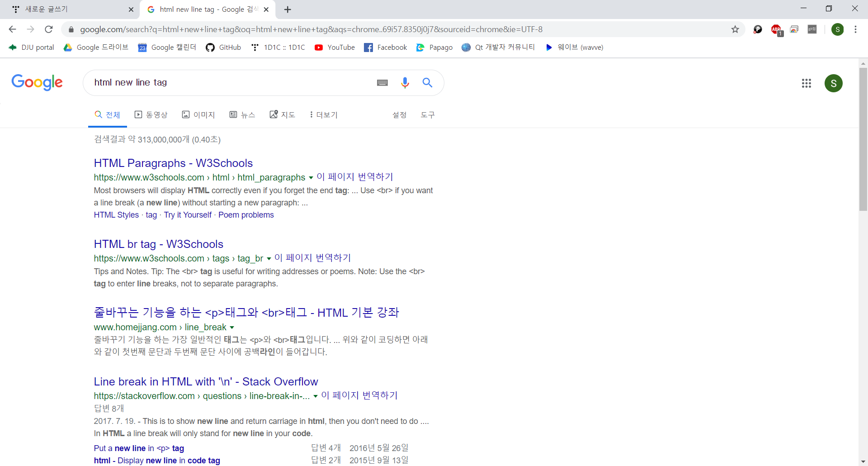868x466 pixels.
Task: Expand dropdown arrow beside tag_br URL
Action: 269,259
